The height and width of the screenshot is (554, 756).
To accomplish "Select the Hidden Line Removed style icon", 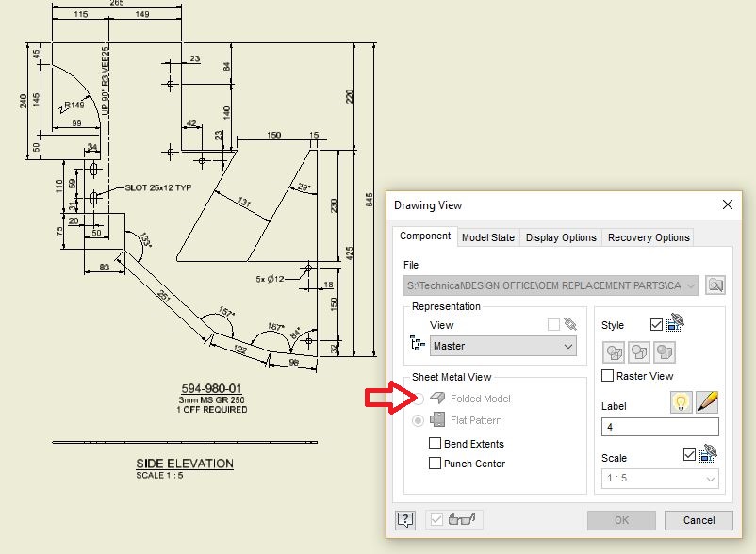I will pyautogui.click(x=639, y=351).
